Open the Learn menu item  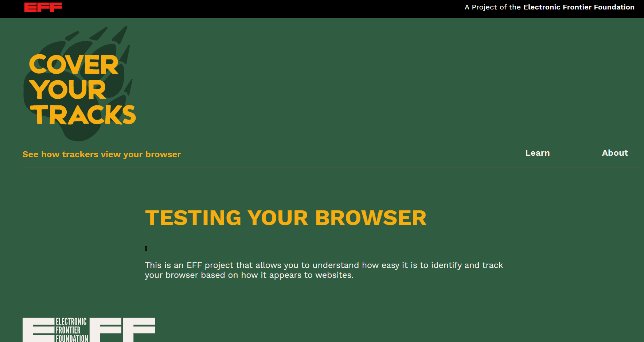pyautogui.click(x=537, y=153)
